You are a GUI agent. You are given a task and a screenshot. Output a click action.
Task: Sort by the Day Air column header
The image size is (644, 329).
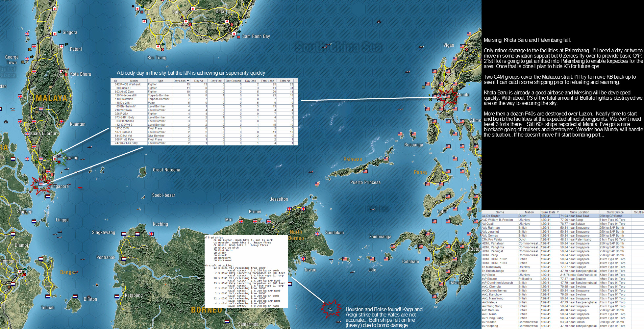pos(199,81)
